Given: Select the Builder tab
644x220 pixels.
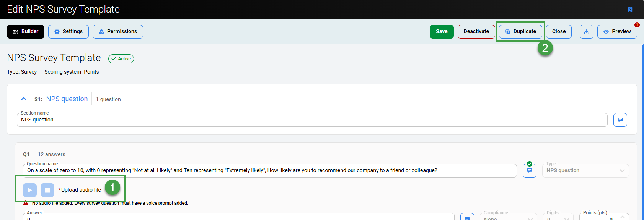Looking at the screenshot, I should 26,32.
